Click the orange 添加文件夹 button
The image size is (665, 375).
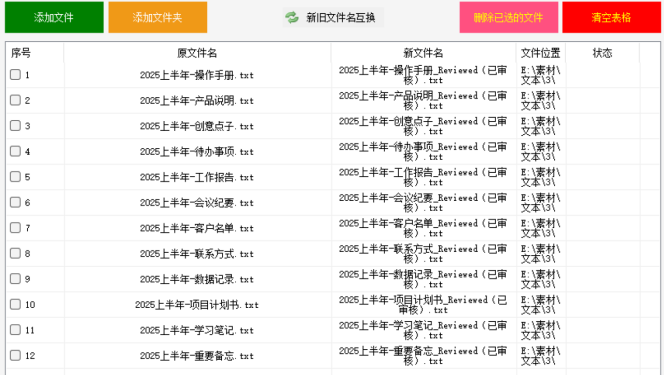pos(158,17)
